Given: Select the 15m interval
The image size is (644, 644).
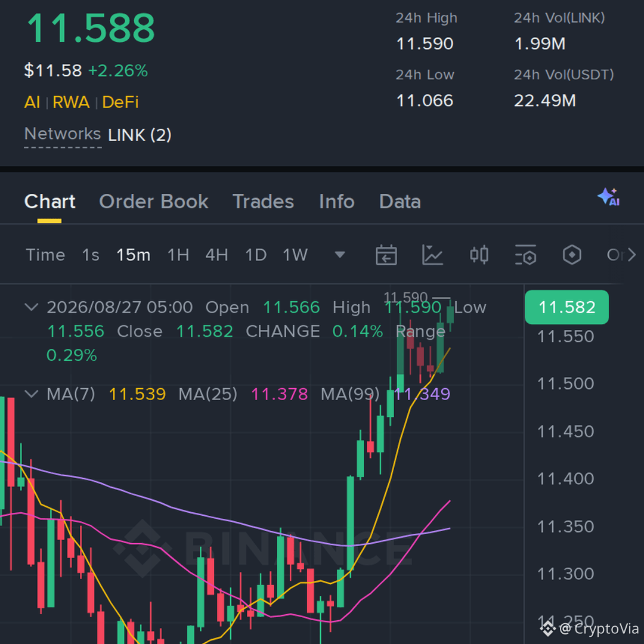Looking at the screenshot, I should (133, 255).
